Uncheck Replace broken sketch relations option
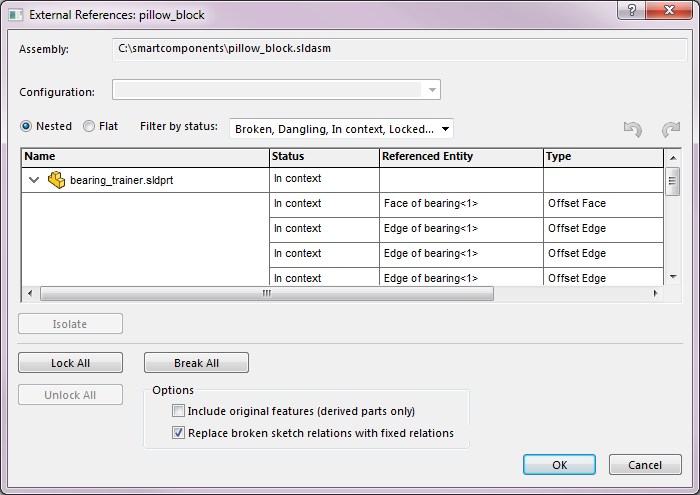The image size is (700, 495). [x=179, y=433]
